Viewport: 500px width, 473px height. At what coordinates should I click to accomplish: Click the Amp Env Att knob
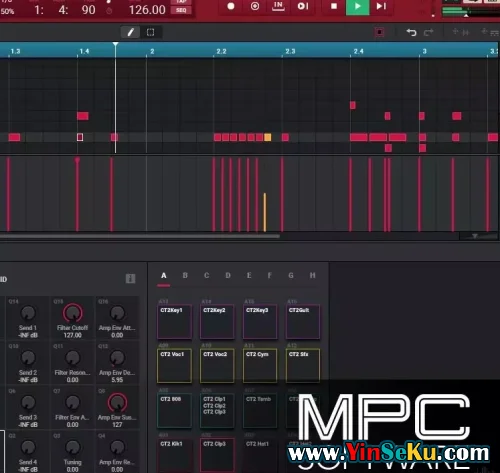117,313
